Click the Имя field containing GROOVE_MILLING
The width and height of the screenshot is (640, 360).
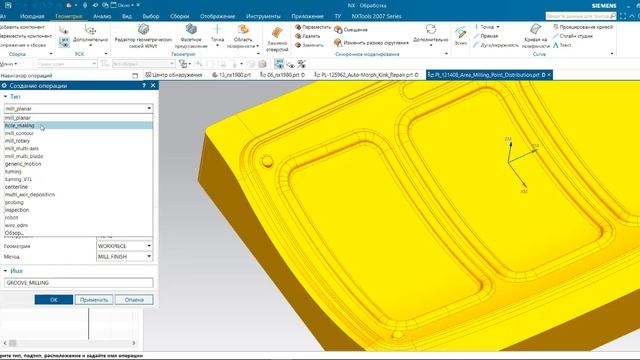pos(78,282)
